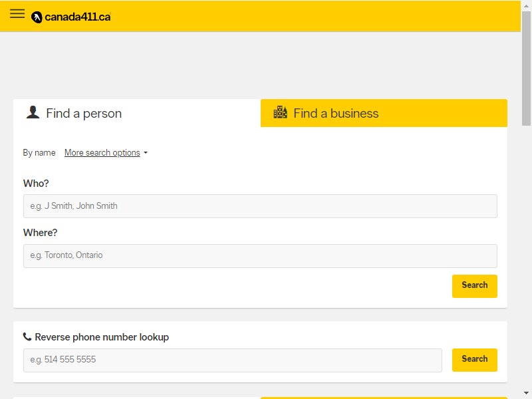
Task: Select the By name search option
Action: (x=39, y=153)
